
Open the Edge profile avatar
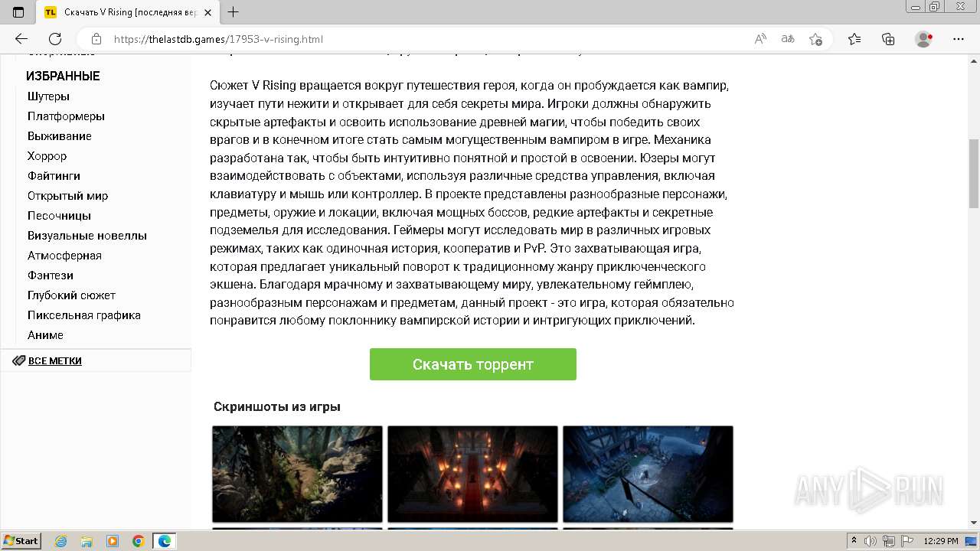tap(924, 39)
